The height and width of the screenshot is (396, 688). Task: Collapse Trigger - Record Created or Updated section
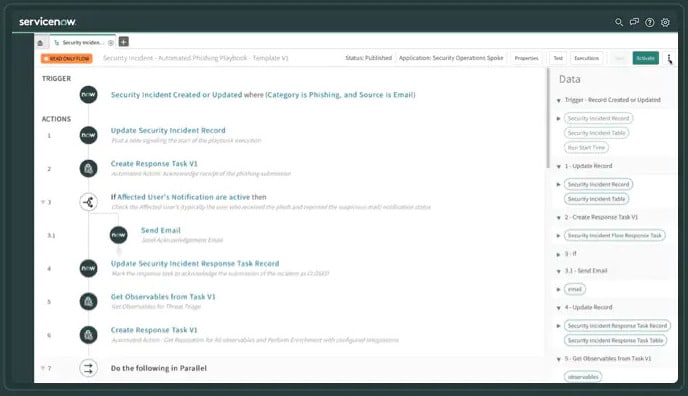coord(559,100)
